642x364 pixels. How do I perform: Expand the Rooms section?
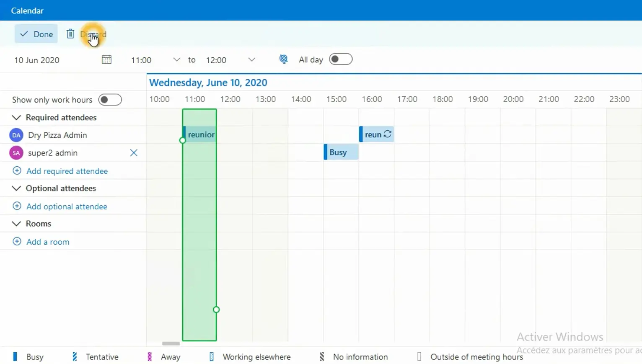pos(16,223)
